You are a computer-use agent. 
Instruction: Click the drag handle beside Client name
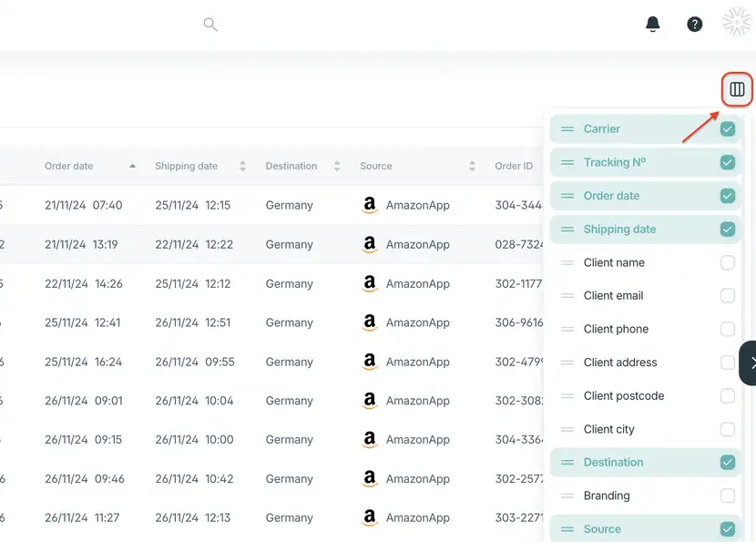(567, 263)
